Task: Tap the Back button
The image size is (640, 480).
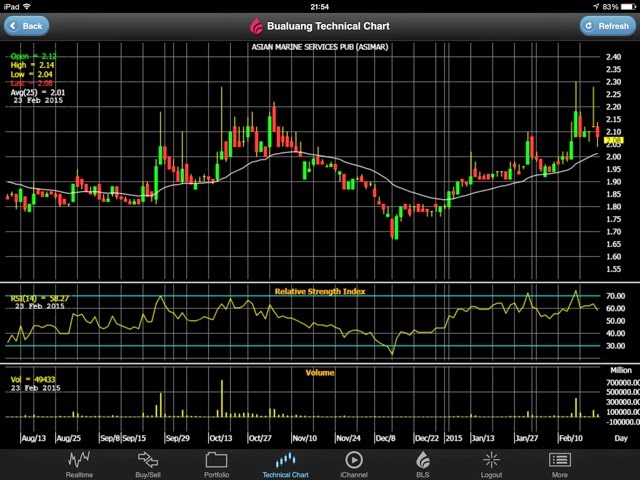Action: point(27,26)
